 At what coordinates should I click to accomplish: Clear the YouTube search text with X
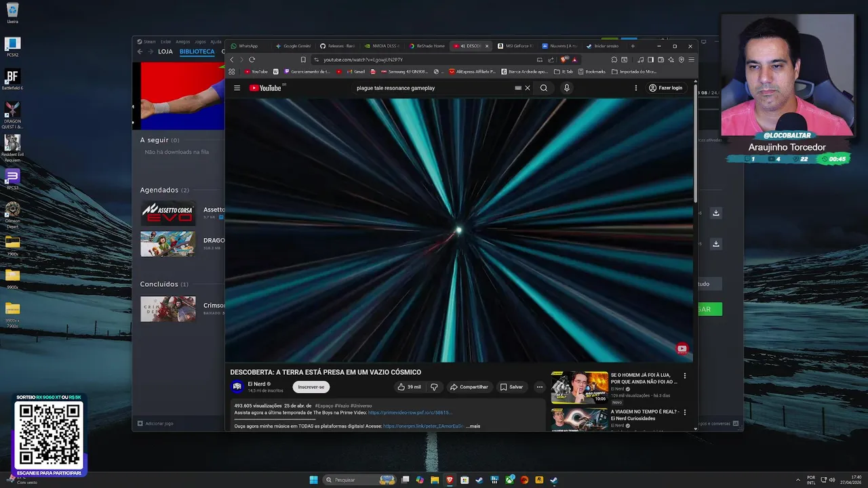click(528, 88)
